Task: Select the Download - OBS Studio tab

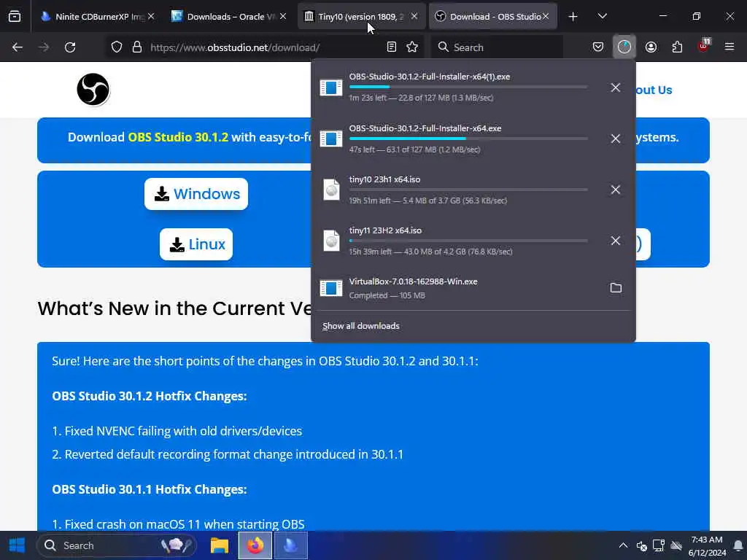Action: pyautogui.click(x=493, y=17)
